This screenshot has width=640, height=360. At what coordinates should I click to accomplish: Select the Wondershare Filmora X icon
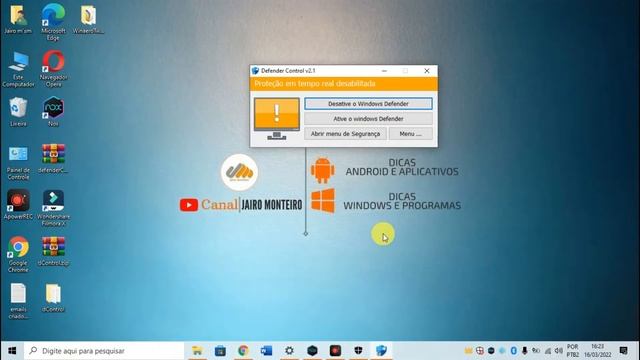coord(53,208)
